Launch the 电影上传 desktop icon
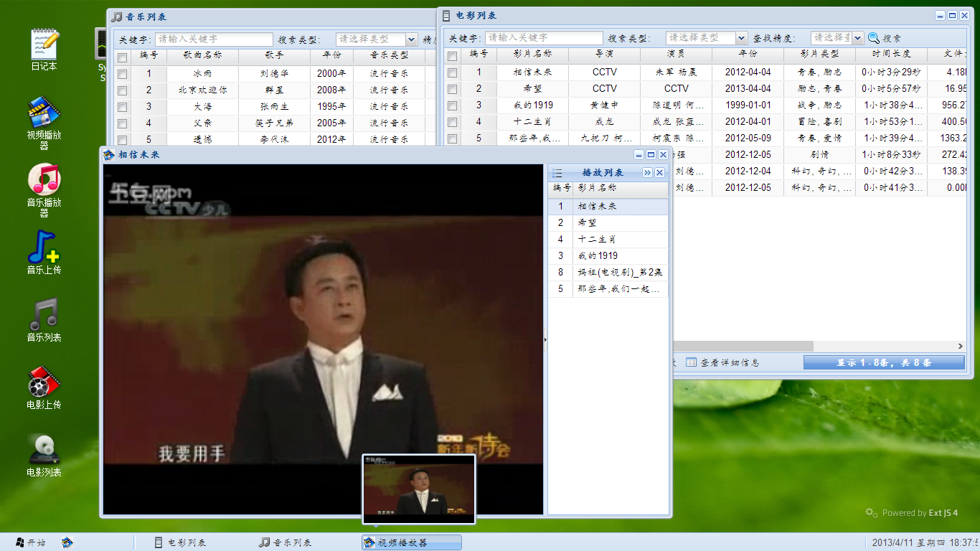Viewport: 980px width, 551px height. [44, 387]
